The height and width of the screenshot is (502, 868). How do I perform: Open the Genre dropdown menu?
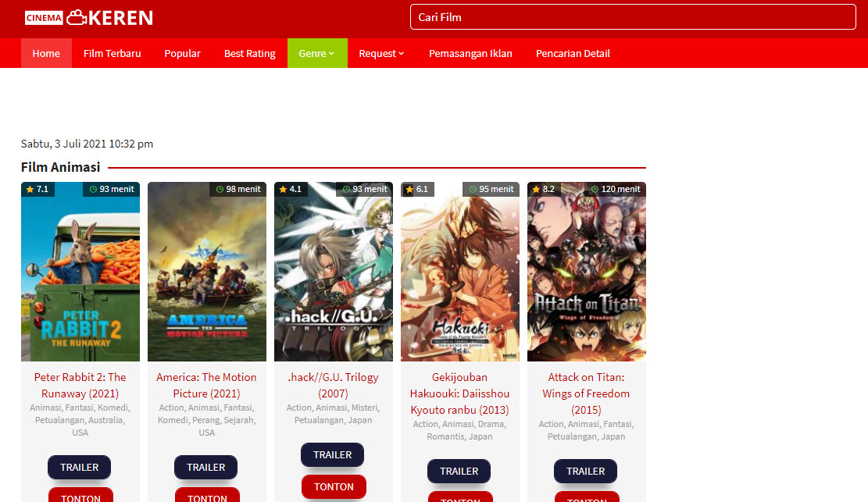[316, 53]
